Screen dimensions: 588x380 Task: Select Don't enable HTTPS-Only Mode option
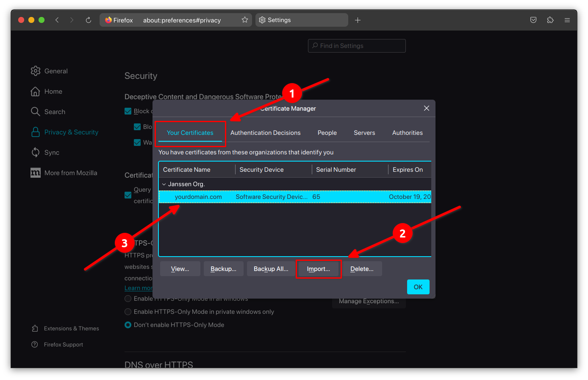point(128,325)
